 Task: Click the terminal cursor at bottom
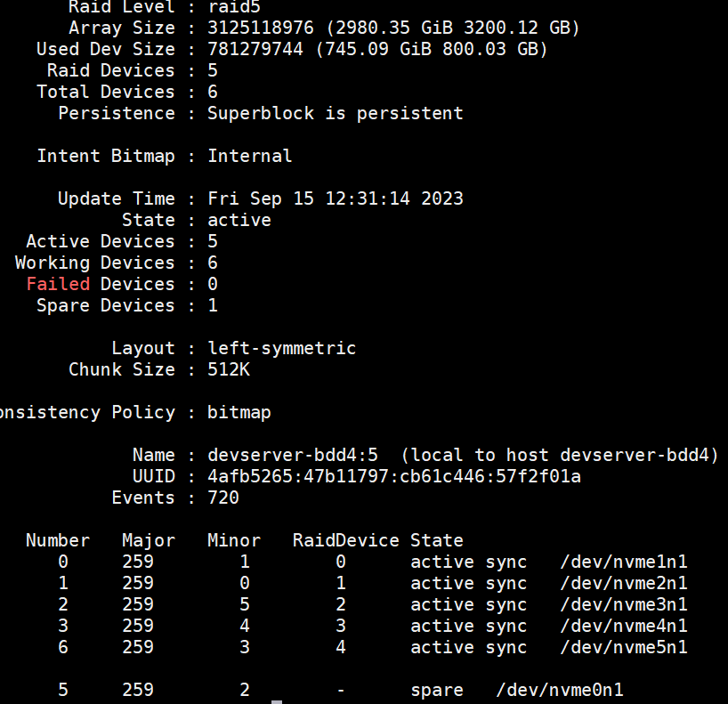[277, 701]
